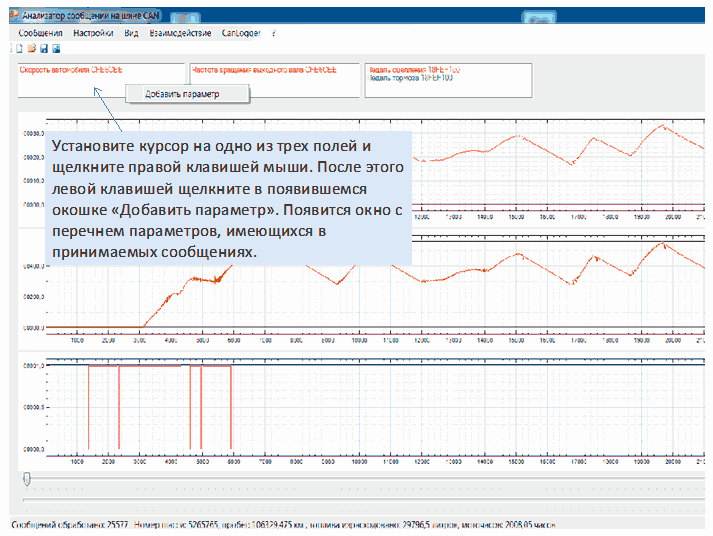Open a log with the folder icon

pyautogui.click(x=31, y=49)
